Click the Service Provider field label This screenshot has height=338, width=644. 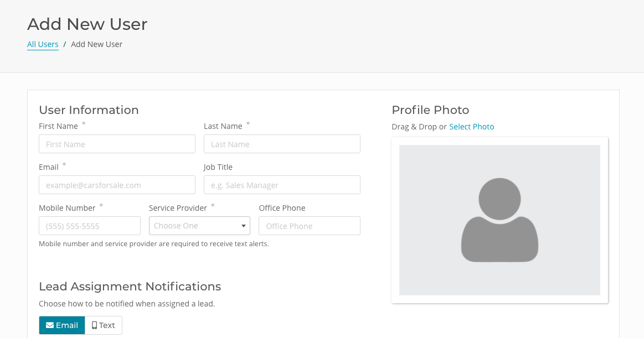click(x=178, y=208)
